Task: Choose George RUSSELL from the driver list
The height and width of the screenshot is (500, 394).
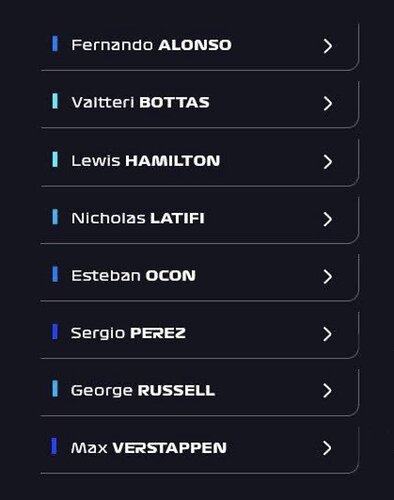Action: point(143,390)
